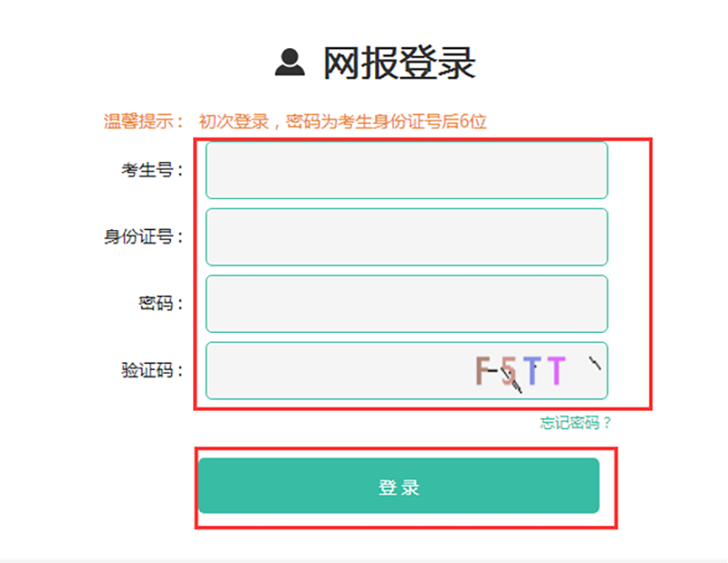This screenshot has height=563, width=728.
Task: Click inside the 考生号 input field
Action: [x=405, y=170]
